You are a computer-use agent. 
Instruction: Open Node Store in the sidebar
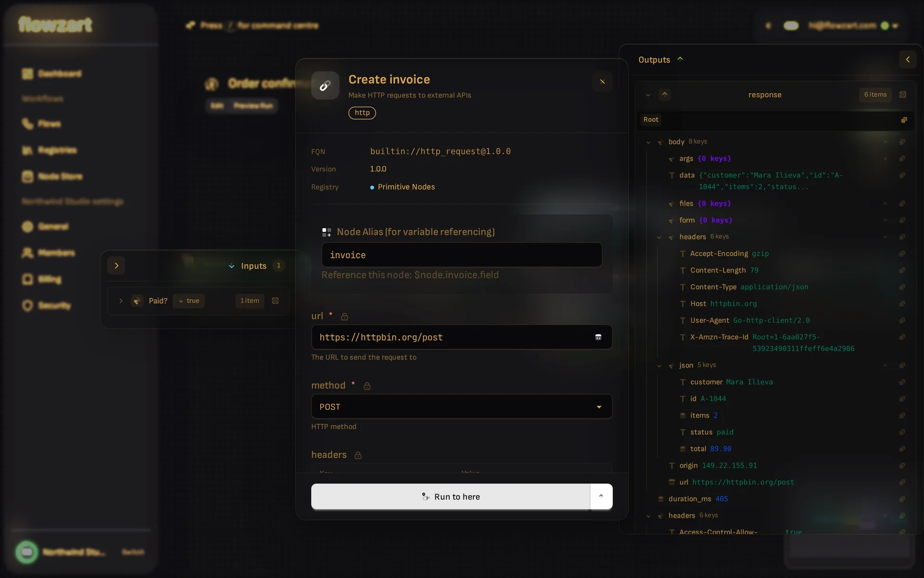[x=52, y=176]
